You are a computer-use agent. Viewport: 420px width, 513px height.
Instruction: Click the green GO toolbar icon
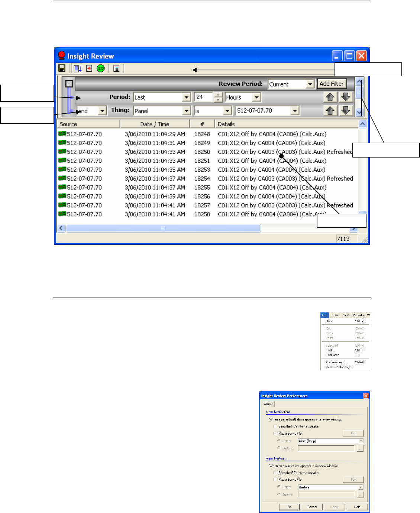(x=101, y=68)
